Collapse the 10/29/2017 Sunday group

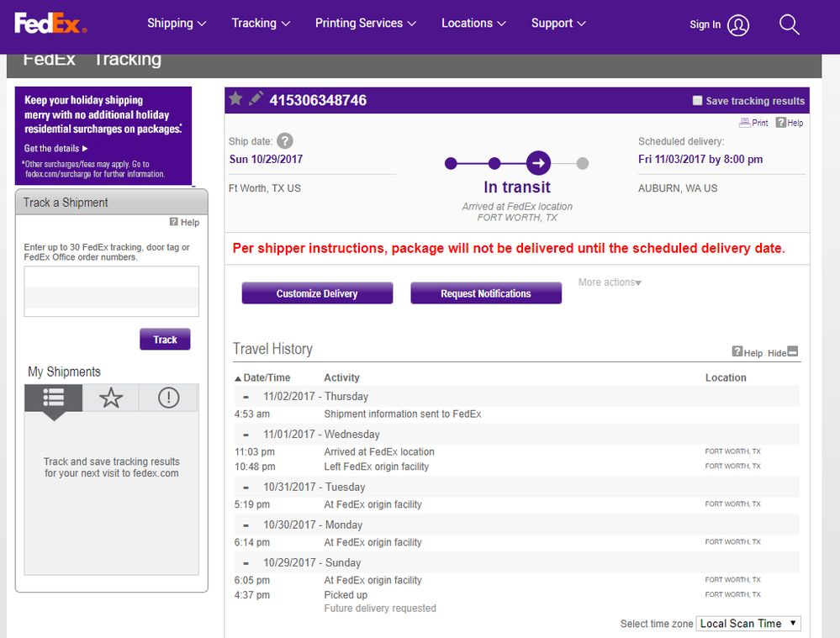[x=246, y=563]
